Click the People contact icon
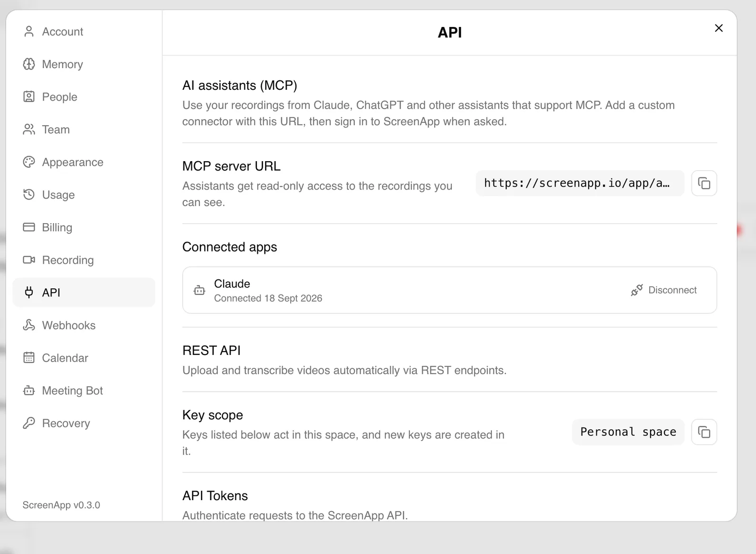This screenshot has height=554, width=756. [29, 97]
